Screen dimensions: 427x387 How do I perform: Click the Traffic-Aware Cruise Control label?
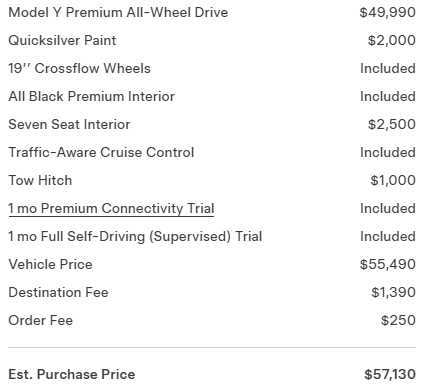coord(101,153)
